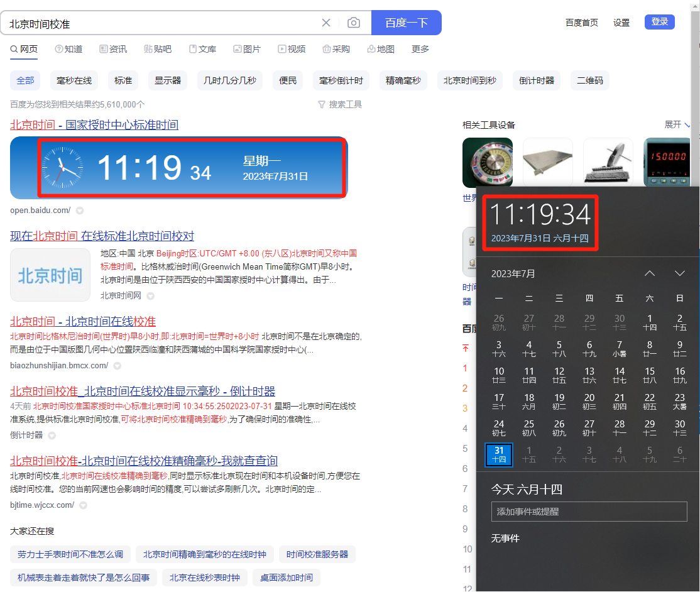Open the 更多 search categories menu
The width and height of the screenshot is (700, 592).
(x=420, y=49)
